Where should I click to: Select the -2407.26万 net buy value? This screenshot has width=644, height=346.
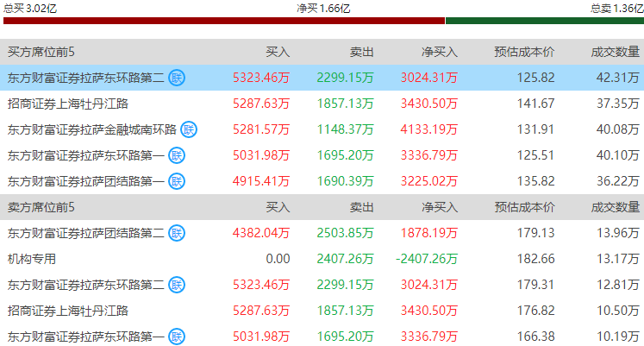point(427,259)
